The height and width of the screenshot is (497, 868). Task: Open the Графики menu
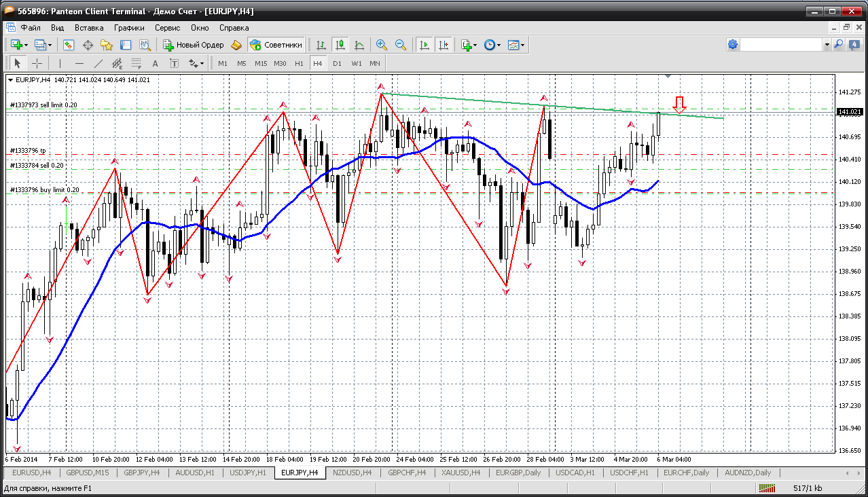pos(129,28)
